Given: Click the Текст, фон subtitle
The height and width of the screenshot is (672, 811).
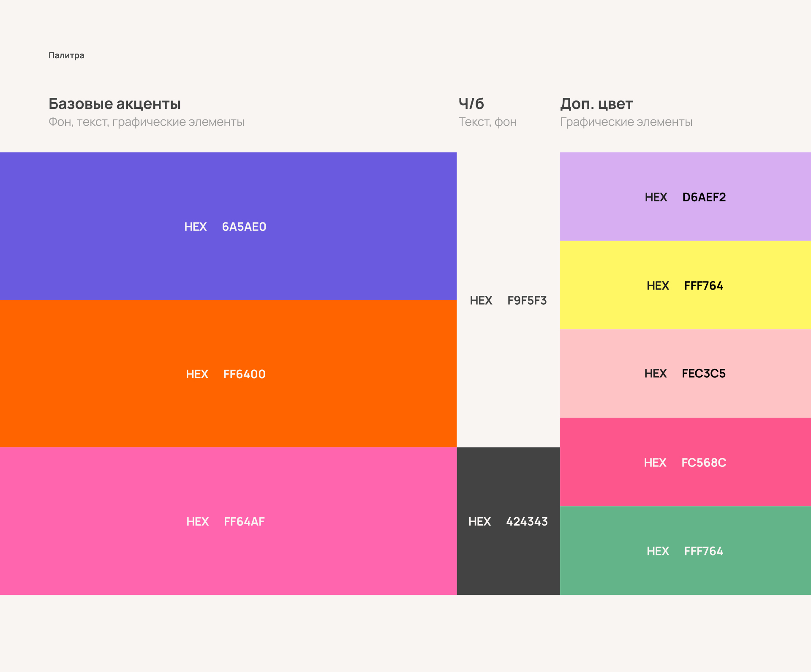Looking at the screenshot, I should pos(487,122).
